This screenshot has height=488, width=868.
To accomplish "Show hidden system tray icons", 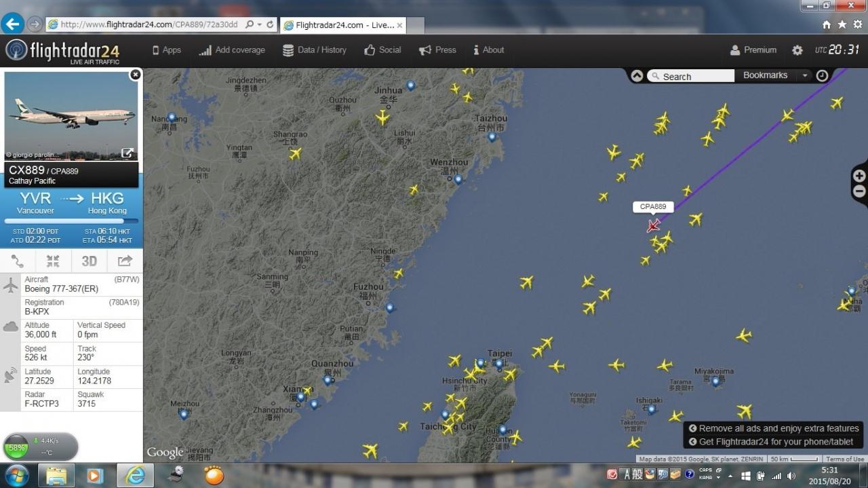I will click(x=732, y=475).
